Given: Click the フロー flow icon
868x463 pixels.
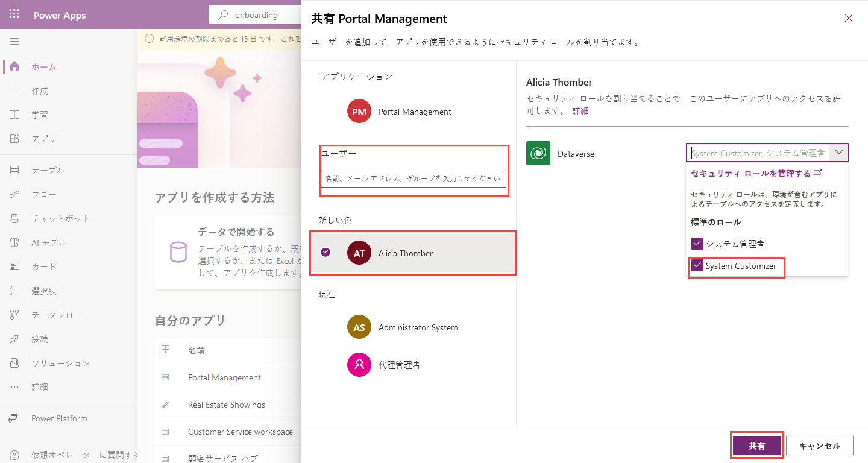Looking at the screenshot, I should click(14, 194).
